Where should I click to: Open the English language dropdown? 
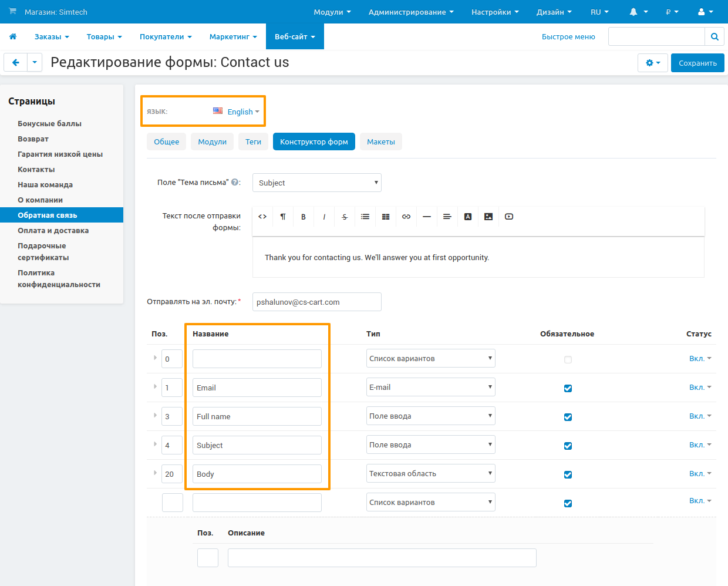(x=241, y=112)
